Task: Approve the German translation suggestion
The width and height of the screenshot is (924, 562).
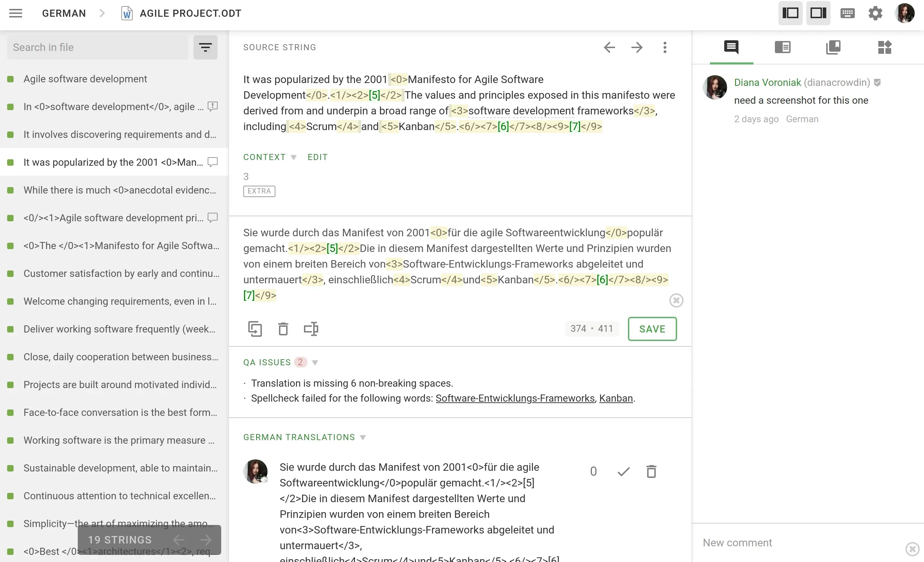Action: pyautogui.click(x=623, y=471)
